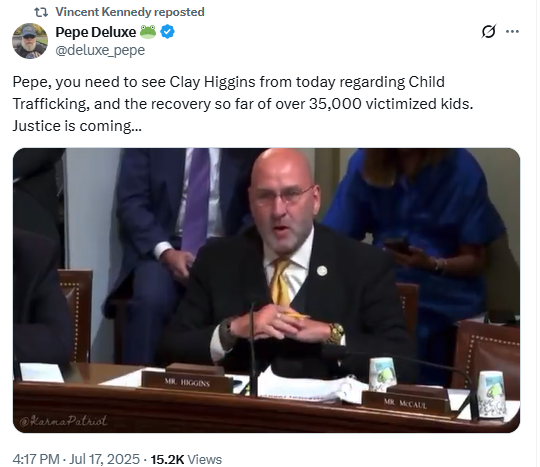
Task: Click the MR. HIGGINS nameplate in video
Action: pyautogui.click(x=187, y=382)
